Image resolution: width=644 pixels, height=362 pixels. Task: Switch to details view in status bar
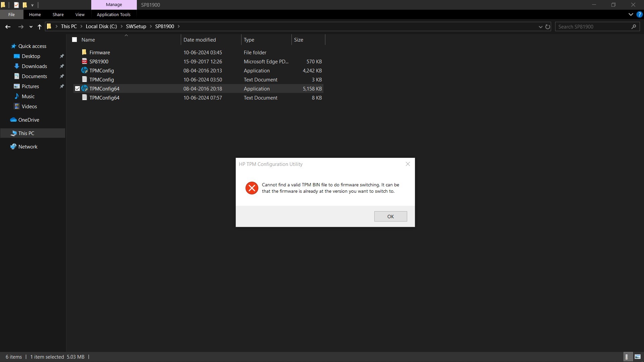[627, 357]
